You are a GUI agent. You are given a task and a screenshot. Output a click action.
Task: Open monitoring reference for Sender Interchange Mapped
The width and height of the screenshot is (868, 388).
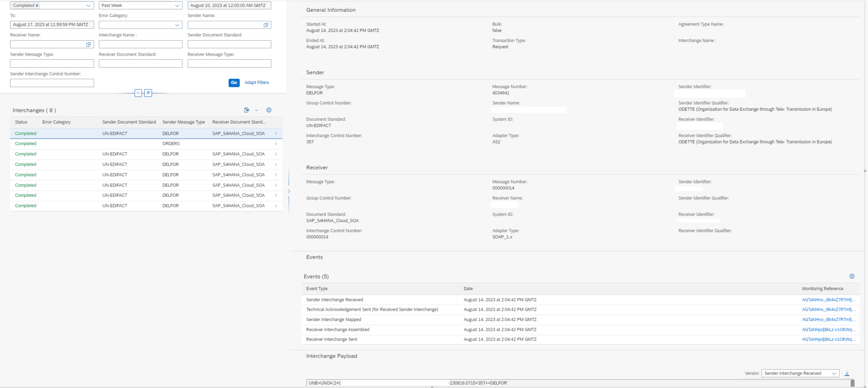pyautogui.click(x=829, y=320)
